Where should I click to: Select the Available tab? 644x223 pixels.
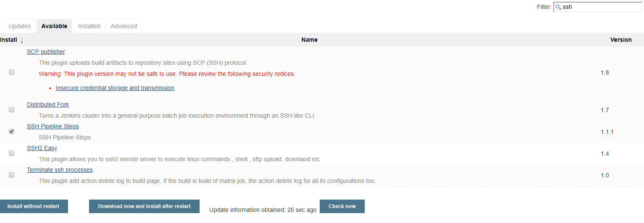[x=54, y=26]
